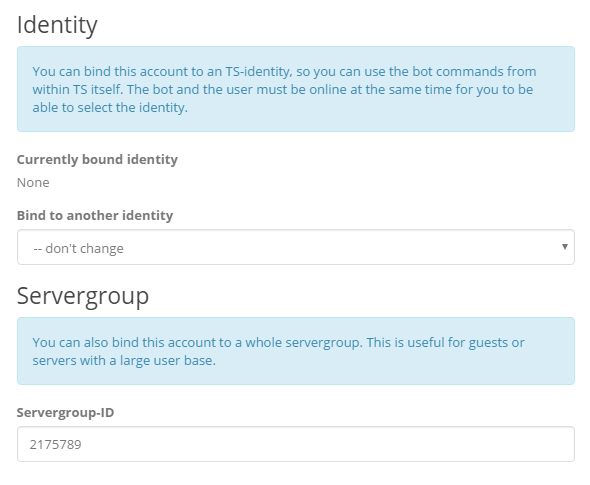This screenshot has width=590, height=485.
Task: Click the empty right side of the Servergroup-ID input
Action: (x=452, y=444)
